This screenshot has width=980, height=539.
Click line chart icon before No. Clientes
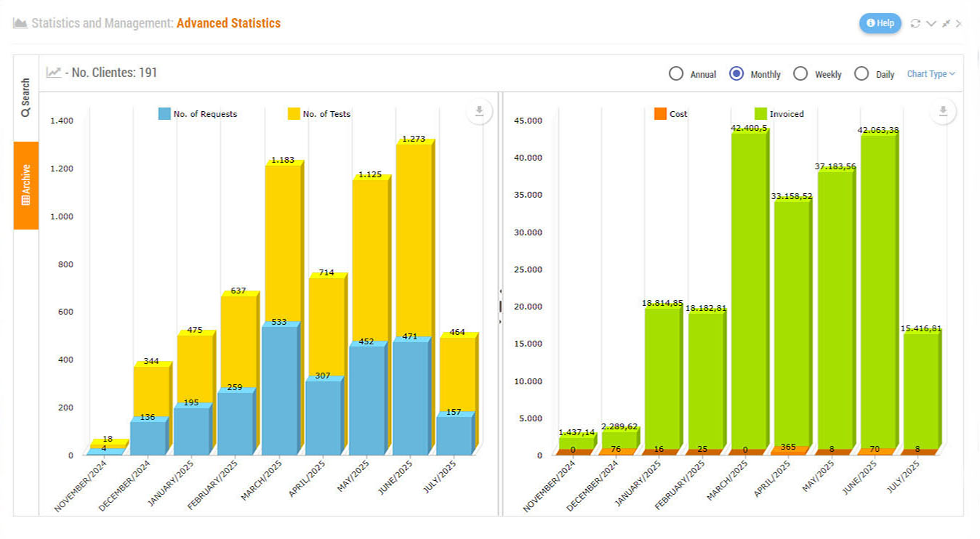pyautogui.click(x=53, y=73)
